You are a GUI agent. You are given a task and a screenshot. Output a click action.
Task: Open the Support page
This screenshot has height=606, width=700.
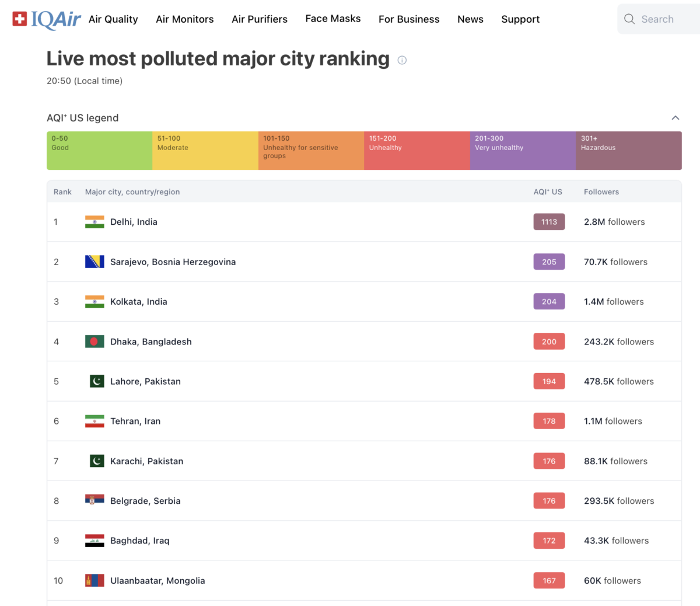pyautogui.click(x=520, y=19)
